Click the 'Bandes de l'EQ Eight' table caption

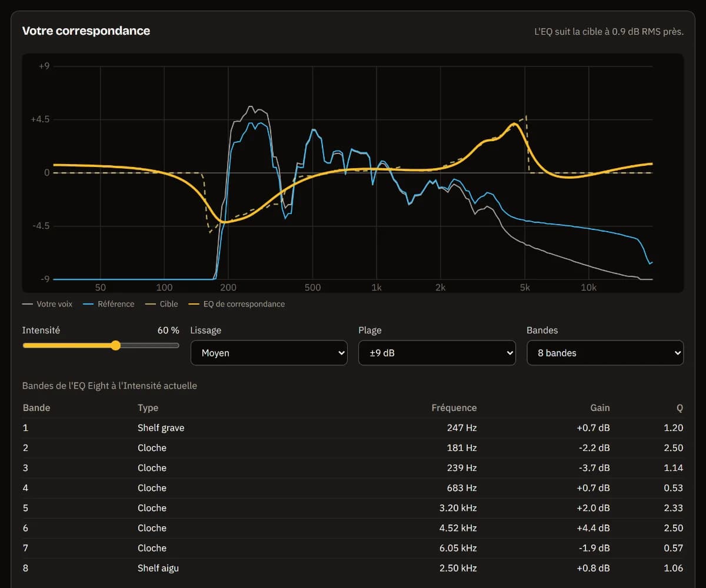point(109,386)
